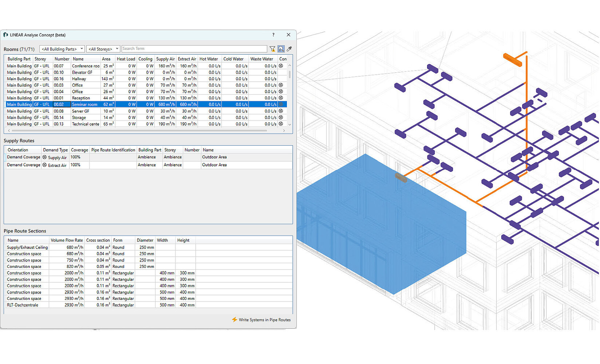Sort rooms by Supply Air column header

pos(165,59)
